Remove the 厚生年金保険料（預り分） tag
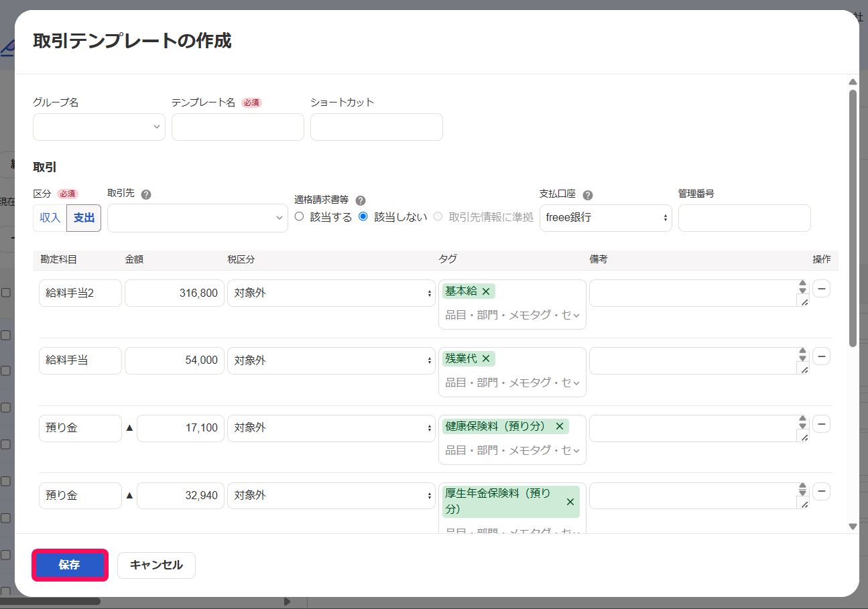Viewport: 868px width, 609px height. 570,502
